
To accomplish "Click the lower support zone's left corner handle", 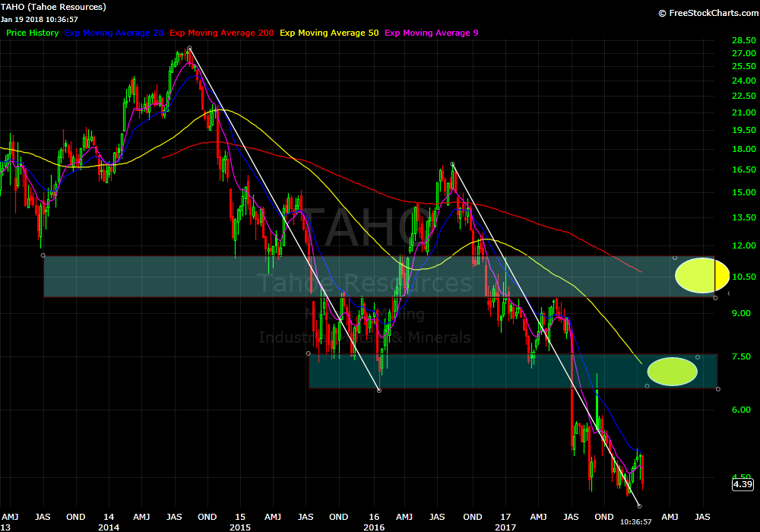I will point(309,353).
